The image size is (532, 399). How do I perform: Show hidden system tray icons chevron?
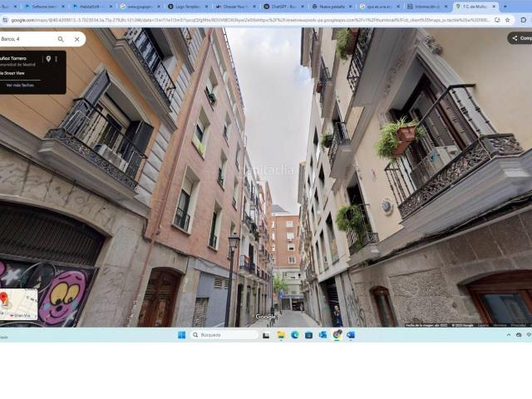[509, 335]
